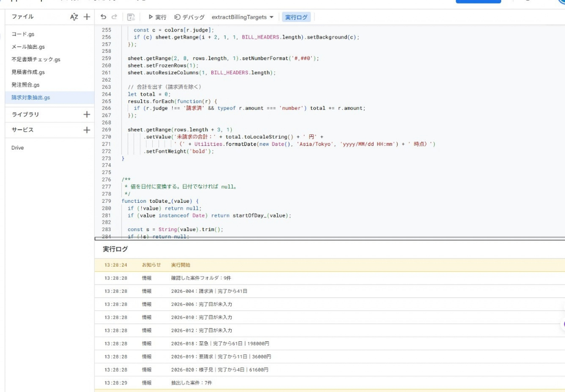Click line number 279 in the gutter
Viewport: 565px width, 392px height.
tap(106, 201)
